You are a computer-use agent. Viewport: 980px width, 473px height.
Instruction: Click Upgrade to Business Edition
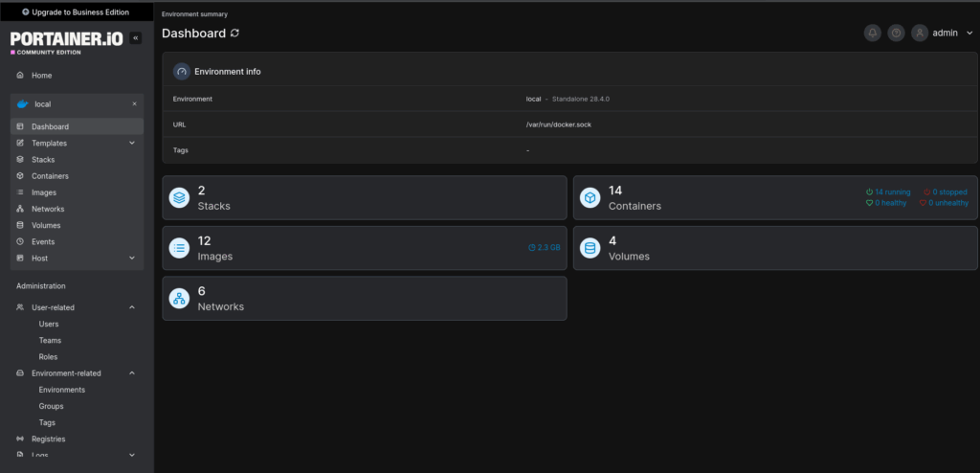77,11
